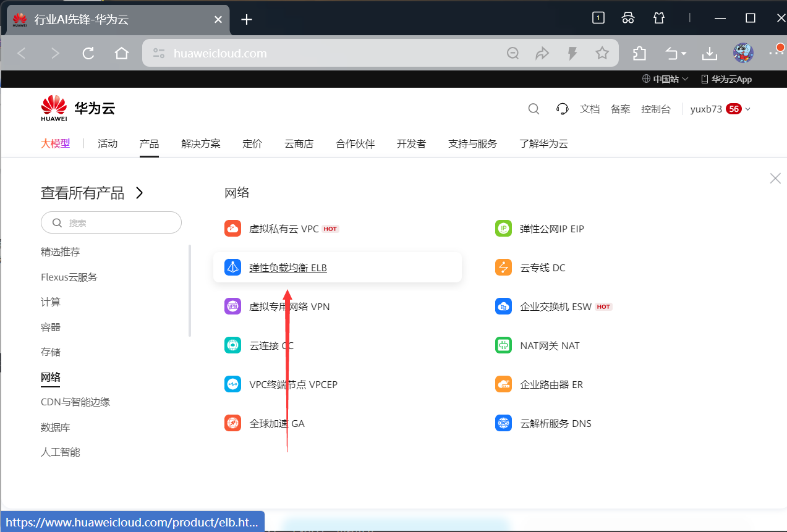
Task: Open 企业路由器 ER product link
Action: [551, 385]
